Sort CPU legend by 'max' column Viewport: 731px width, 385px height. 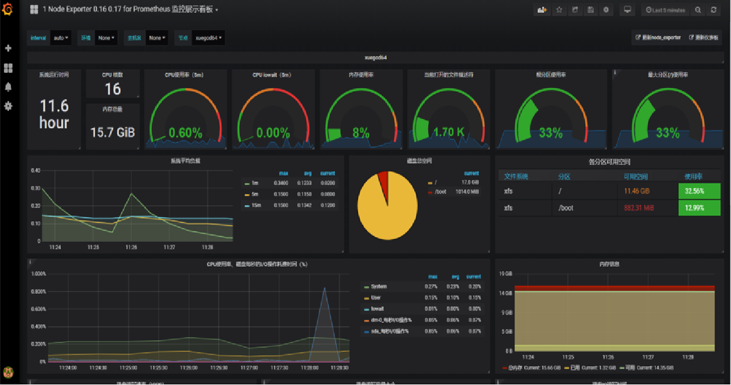coord(433,276)
